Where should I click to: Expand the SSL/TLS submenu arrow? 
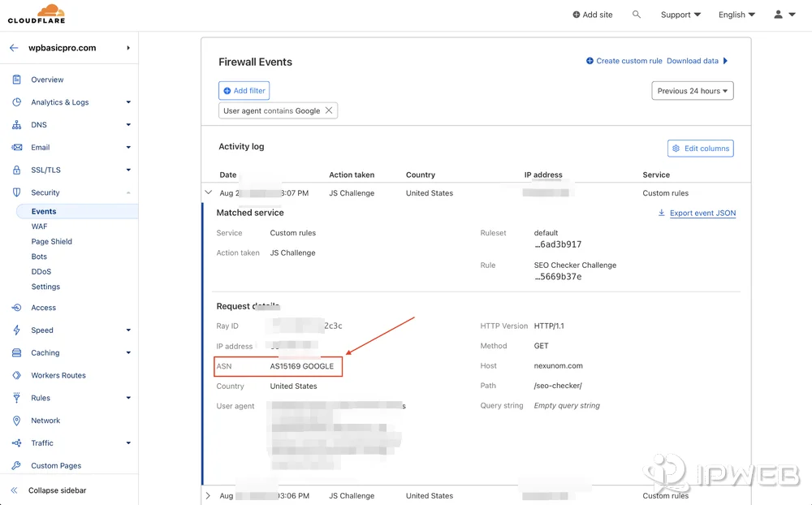[x=128, y=170]
